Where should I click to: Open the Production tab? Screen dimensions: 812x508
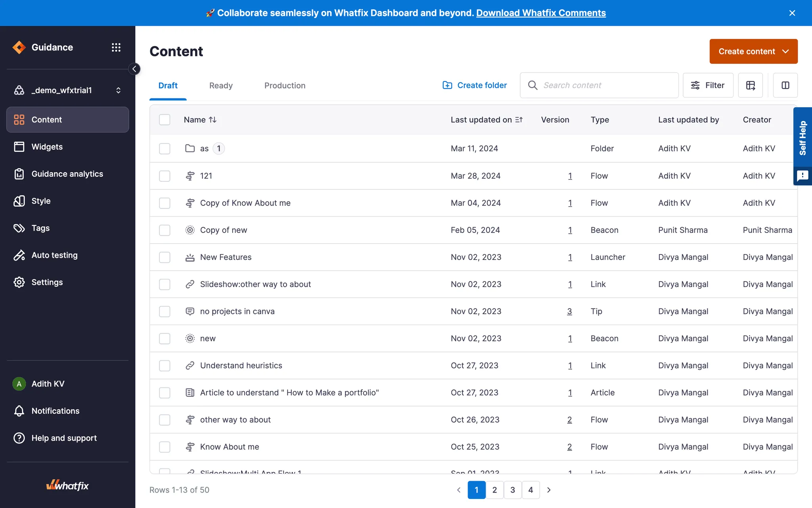[285, 85]
